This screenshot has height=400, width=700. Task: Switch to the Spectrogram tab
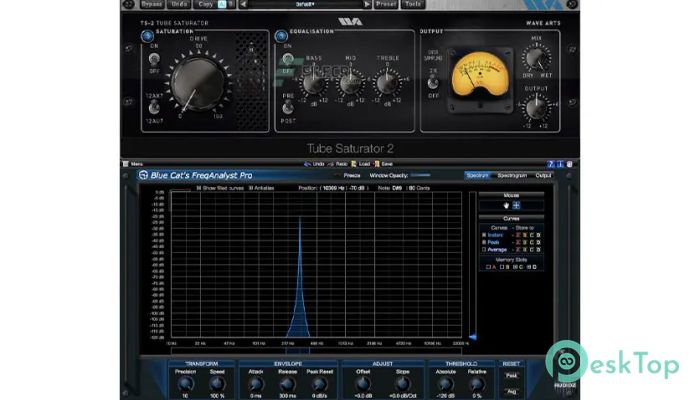click(512, 175)
